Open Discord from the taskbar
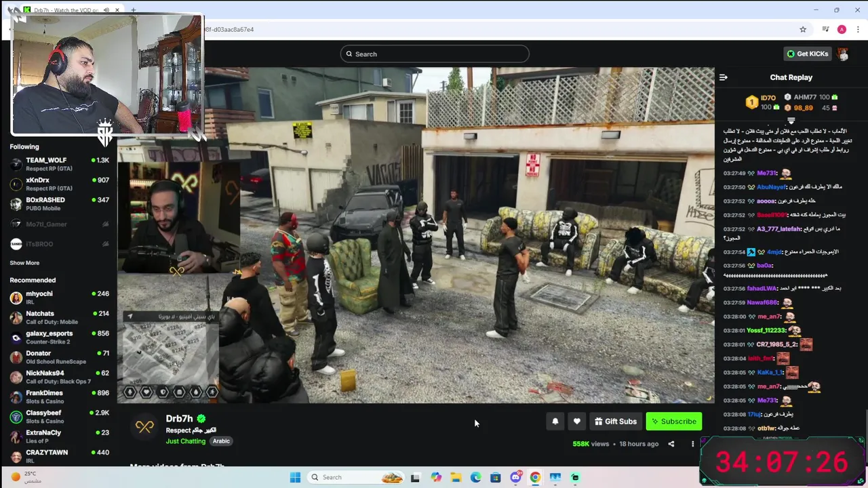The width and height of the screenshot is (868, 488). click(x=515, y=477)
